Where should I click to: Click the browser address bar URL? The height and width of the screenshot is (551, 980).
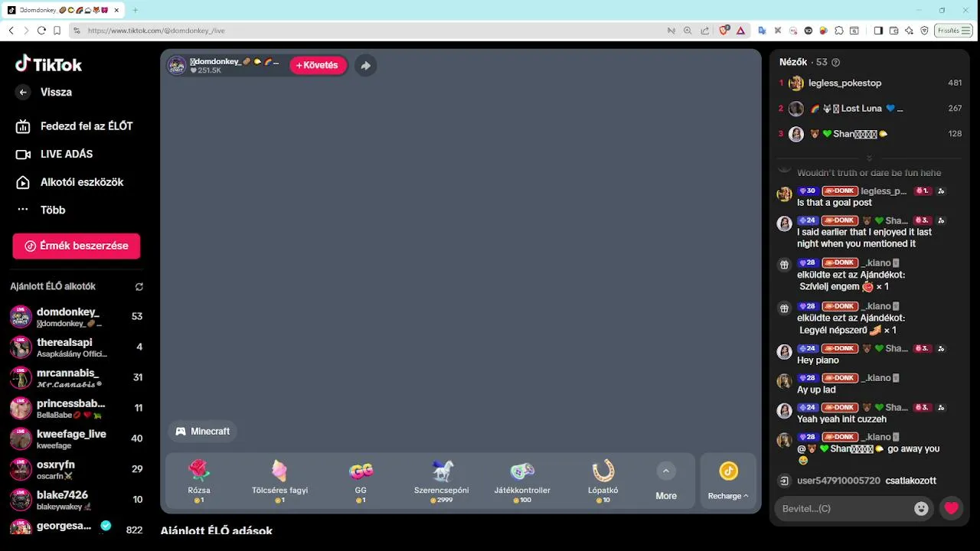pyautogui.click(x=156, y=31)
